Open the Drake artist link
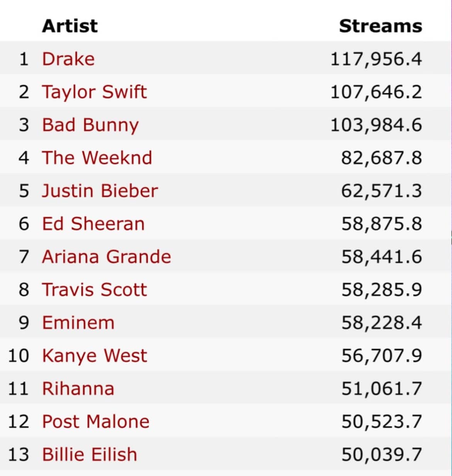The width and height of the screenshot is (452, 476). click(x=68, y=59)
